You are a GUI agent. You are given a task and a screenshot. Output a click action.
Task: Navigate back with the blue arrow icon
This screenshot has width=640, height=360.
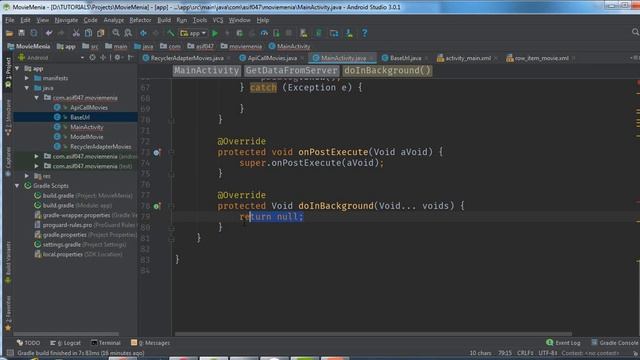[x=143, y=33]
